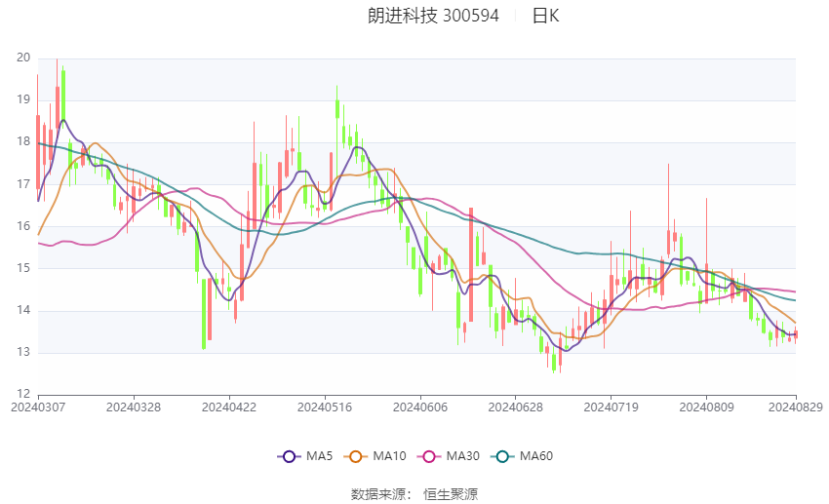Click x-axis date label 20240606

pyautogui.click(x=419, y=407)
